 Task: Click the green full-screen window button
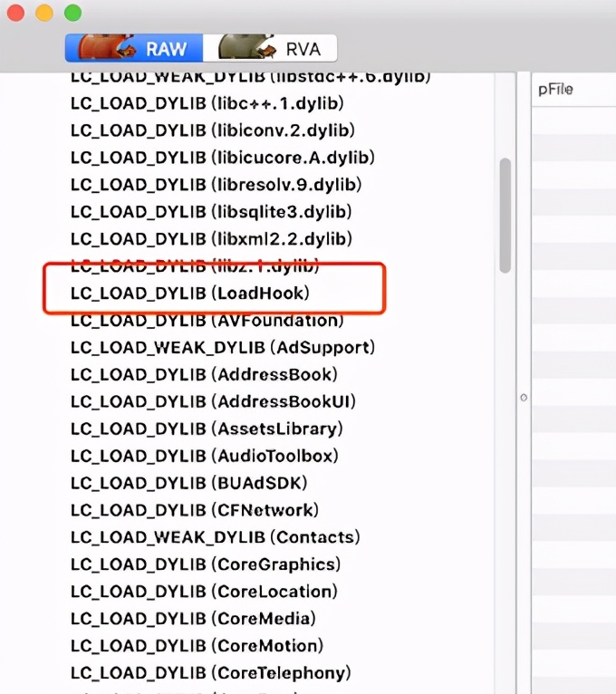click(x=72, y=13)
